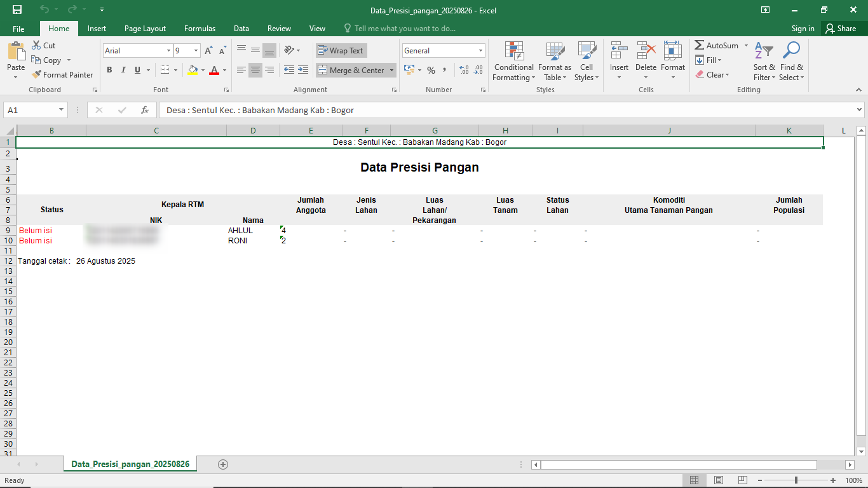Toggle Underline formatting
This screenshot has width=868, height=488.
[x=137, y=70]
